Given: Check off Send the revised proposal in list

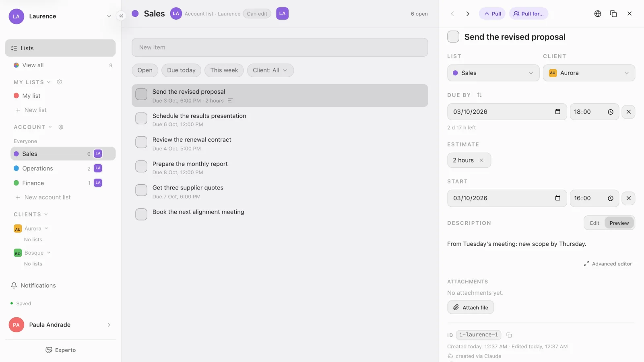Looking at the screenshot, I should pos(141,94).
